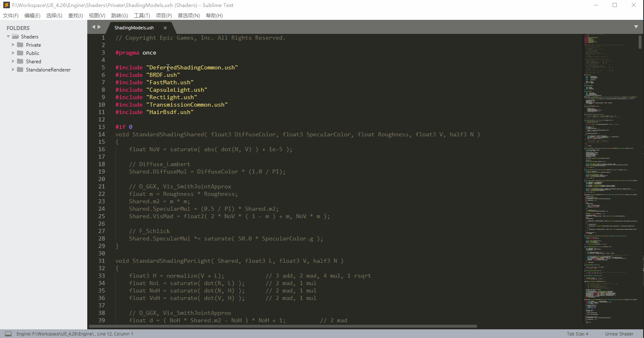Click the Shared.VisMad = float2 line
Screen dimensions: 644x338
click(230, 216)
